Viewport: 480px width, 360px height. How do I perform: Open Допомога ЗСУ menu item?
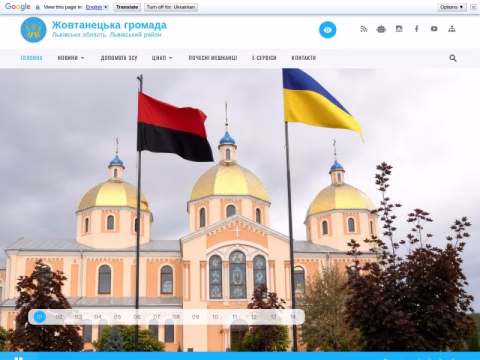(x=119, y=58)
